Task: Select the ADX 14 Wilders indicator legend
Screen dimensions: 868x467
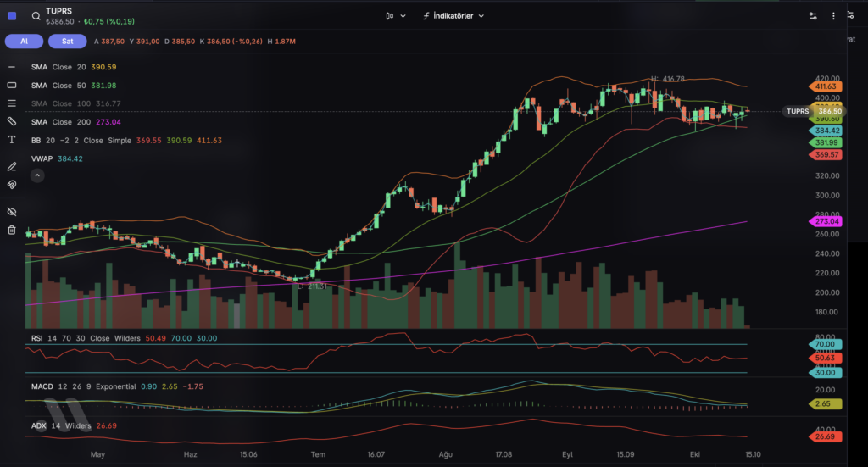Action: [74, 425]
